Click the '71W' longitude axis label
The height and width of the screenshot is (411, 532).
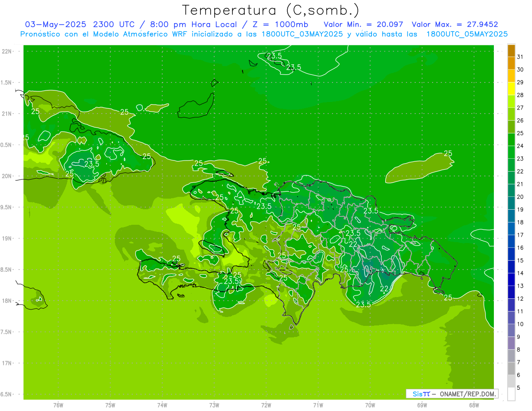(318, 405)
